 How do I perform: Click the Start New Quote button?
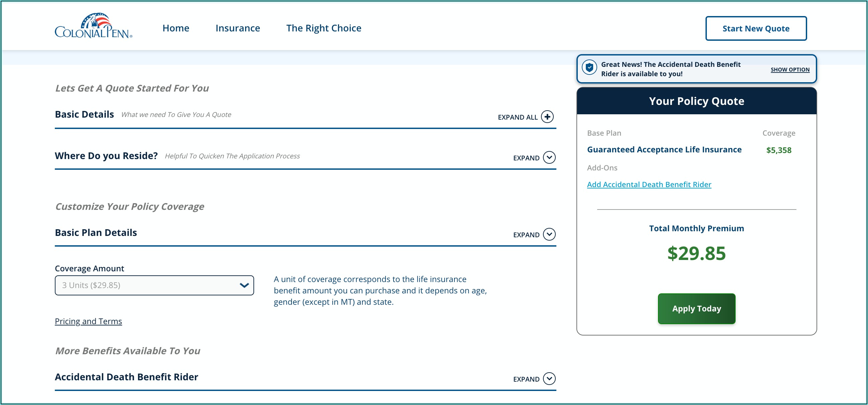756,29
